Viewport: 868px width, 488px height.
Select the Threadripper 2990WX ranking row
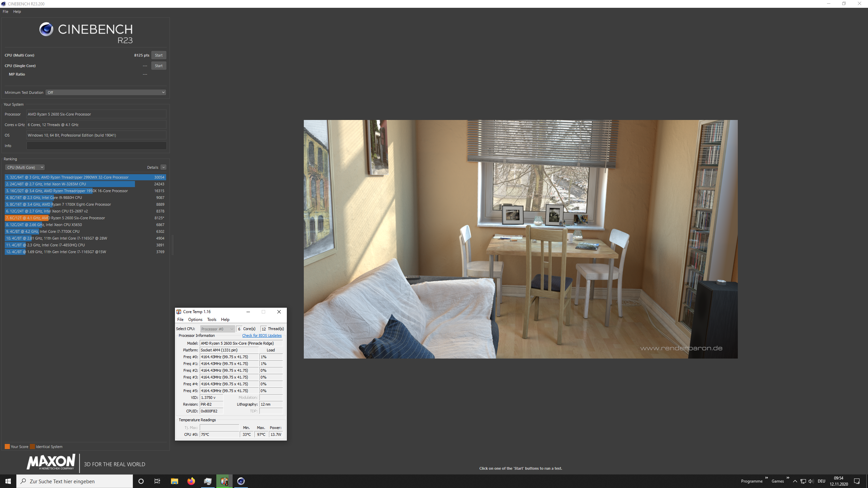click(85, 177)
